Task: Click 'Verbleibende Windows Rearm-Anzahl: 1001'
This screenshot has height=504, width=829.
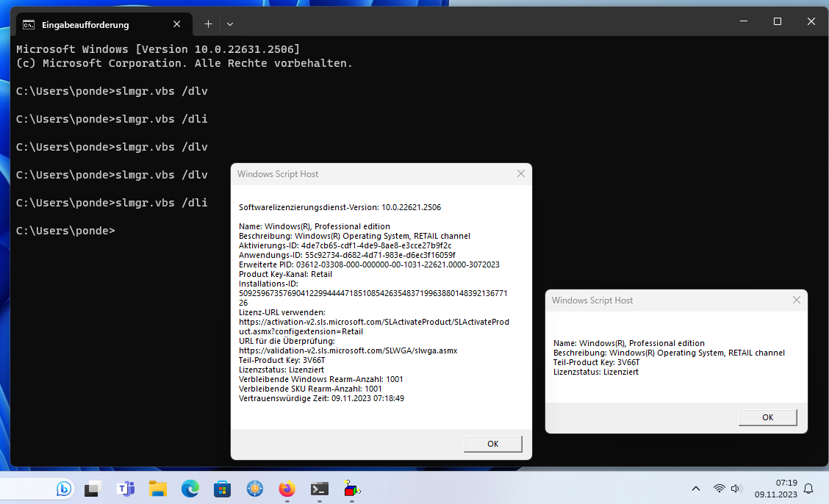Action: 321,379
